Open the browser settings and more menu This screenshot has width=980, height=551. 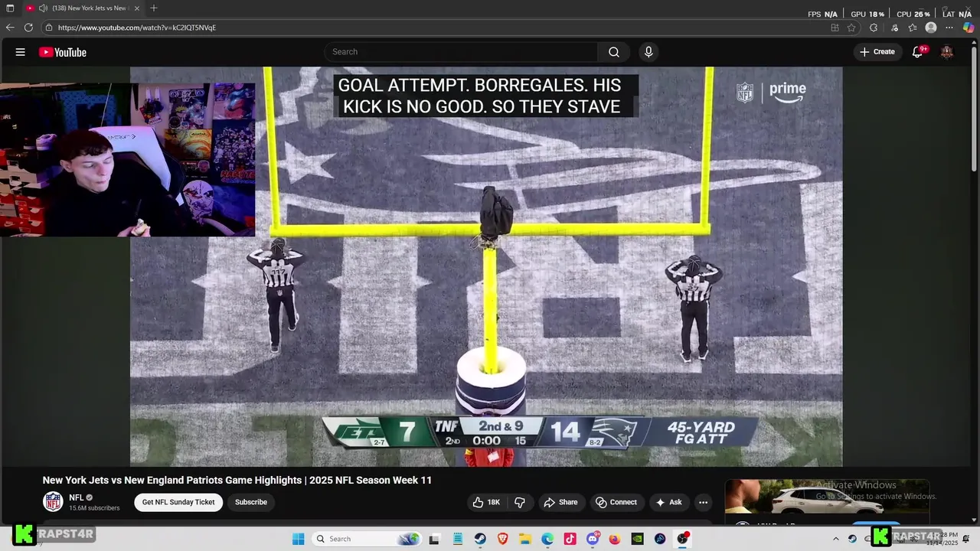[x=949, y=28]
